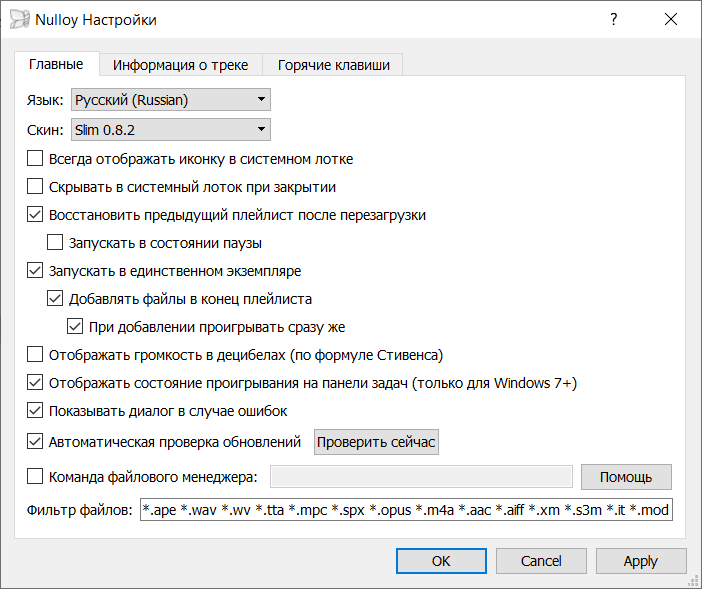Click Проверить сейчас button
Screen dimensions: 702x589
click(376, 442)
